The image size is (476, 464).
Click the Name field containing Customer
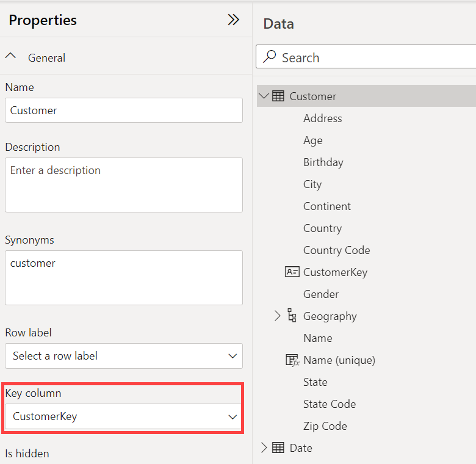pos(123,111)
